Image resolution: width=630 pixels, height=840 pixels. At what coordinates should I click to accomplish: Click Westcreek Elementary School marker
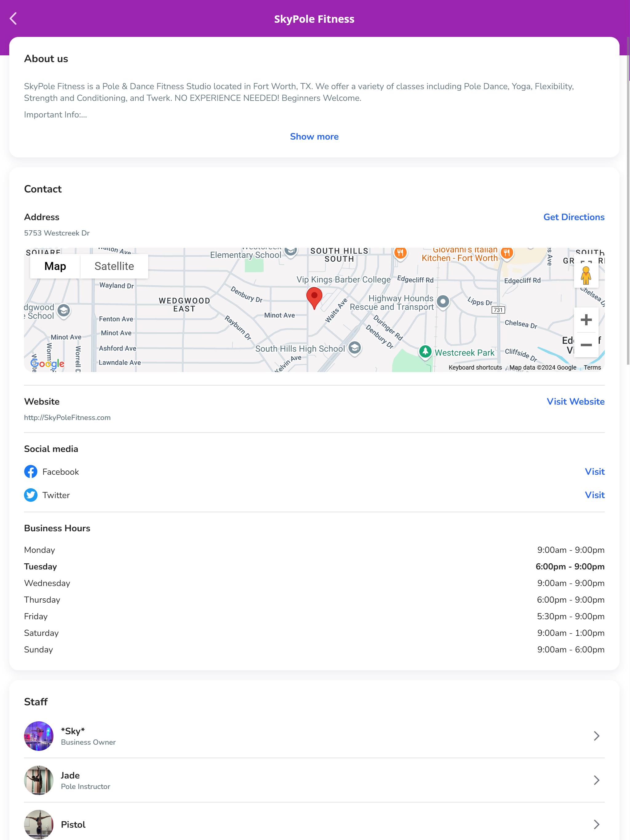[291, 252]
